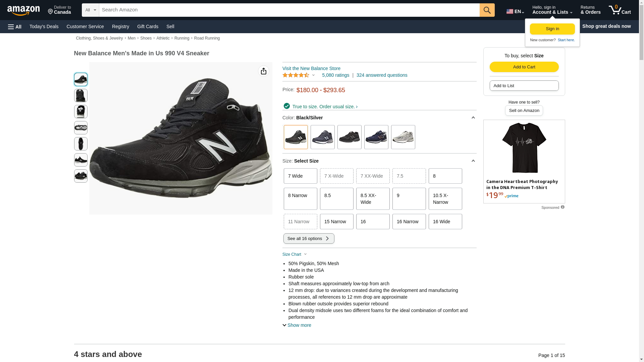This screenshot has width=644, height=362.
Task: Click the search magnifier button
Action: pos(487,10)
